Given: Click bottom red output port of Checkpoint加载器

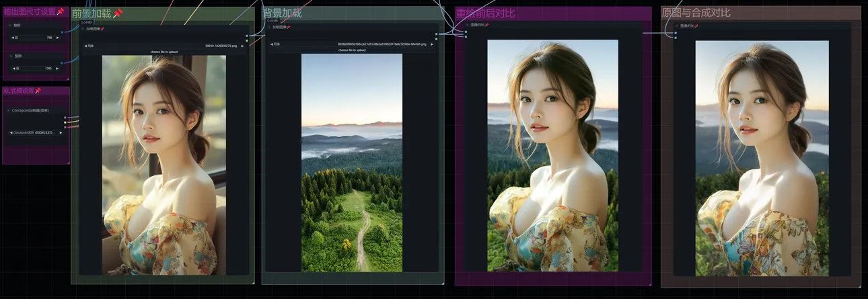Looking at the screenshot, I should coord(65,127).
